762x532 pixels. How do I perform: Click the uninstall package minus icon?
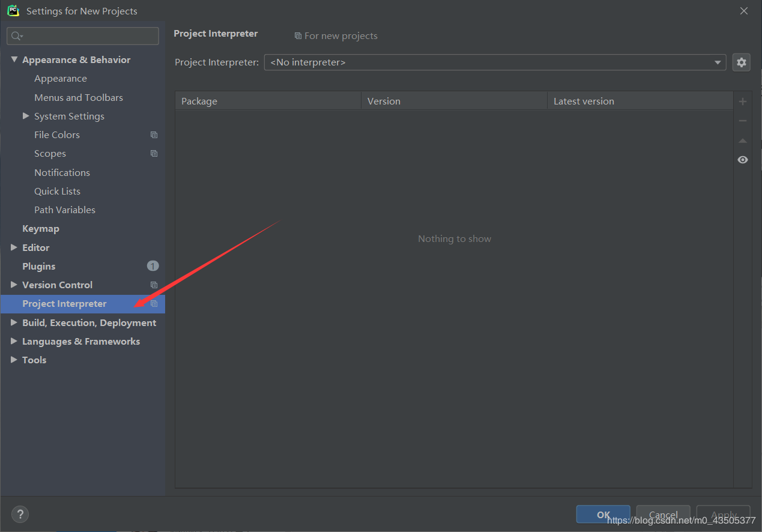(743, 121)
